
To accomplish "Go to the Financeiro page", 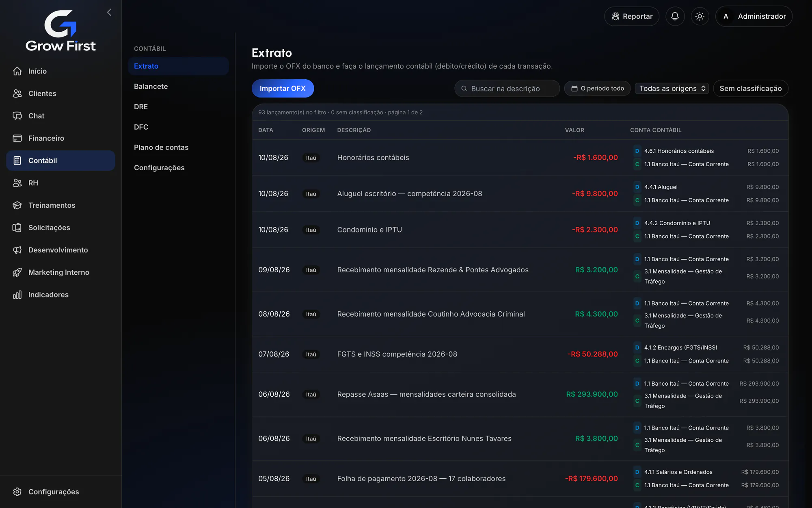I will [x=60, y=138].
